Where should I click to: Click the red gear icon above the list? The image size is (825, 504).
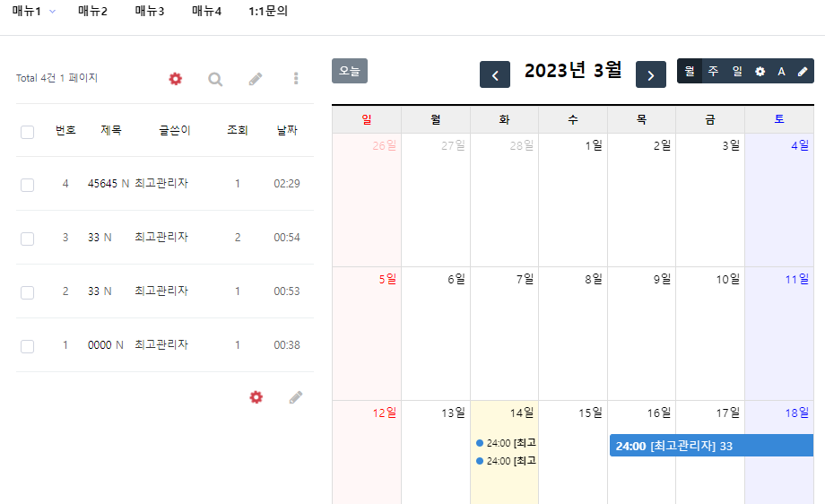pos(176,79)
